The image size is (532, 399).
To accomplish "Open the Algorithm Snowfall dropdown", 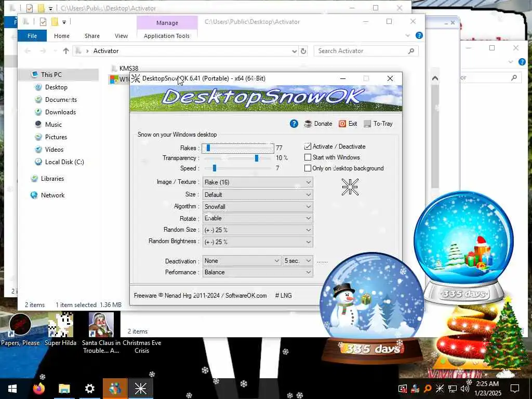I will [x=258, y=207].
